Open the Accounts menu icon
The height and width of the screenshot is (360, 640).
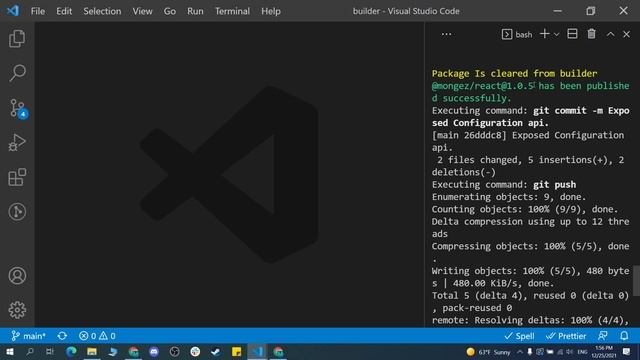click(17, 276)
